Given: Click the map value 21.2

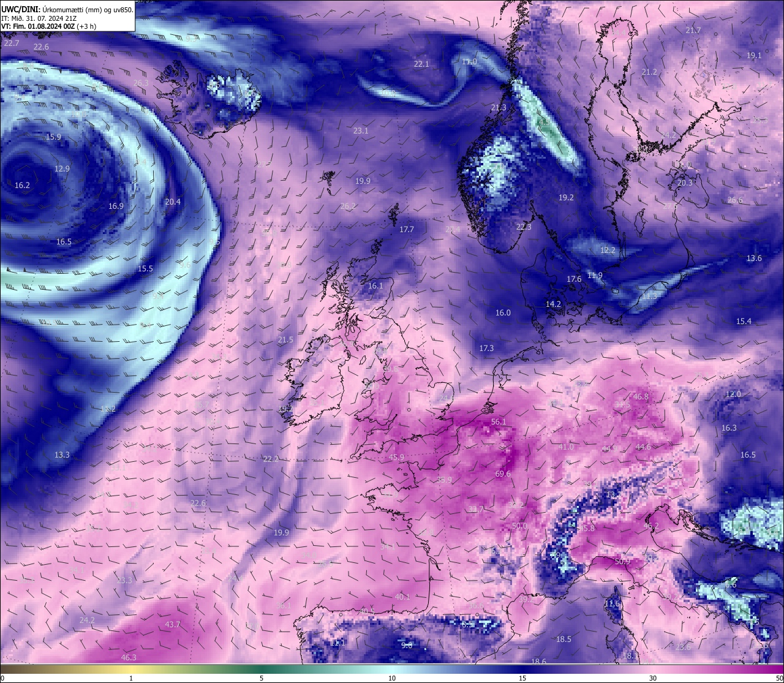Looking at the screenshot, I should 649,72.
